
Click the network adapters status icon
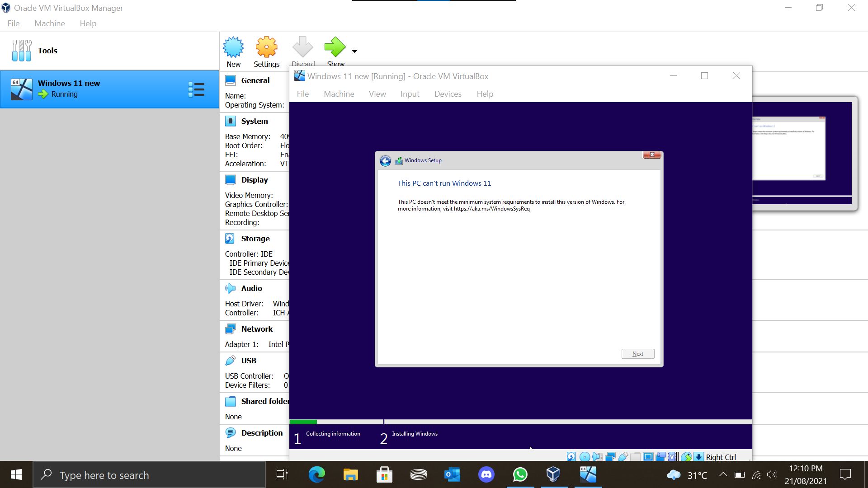click(x=610, y=457)
